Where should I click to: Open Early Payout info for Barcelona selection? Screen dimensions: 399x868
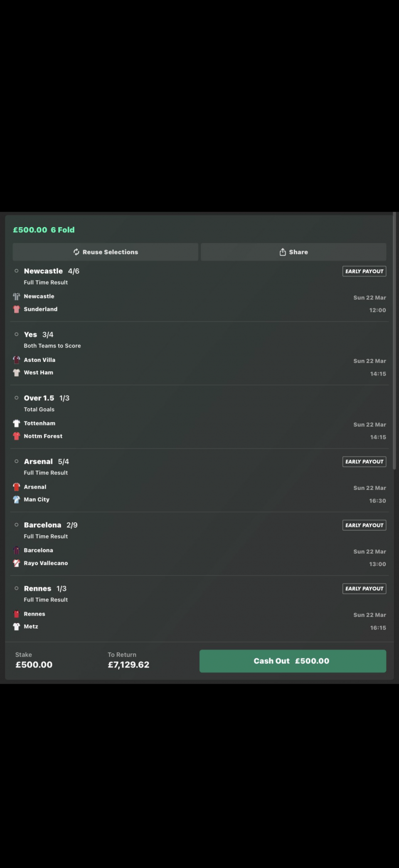[364, 525]
